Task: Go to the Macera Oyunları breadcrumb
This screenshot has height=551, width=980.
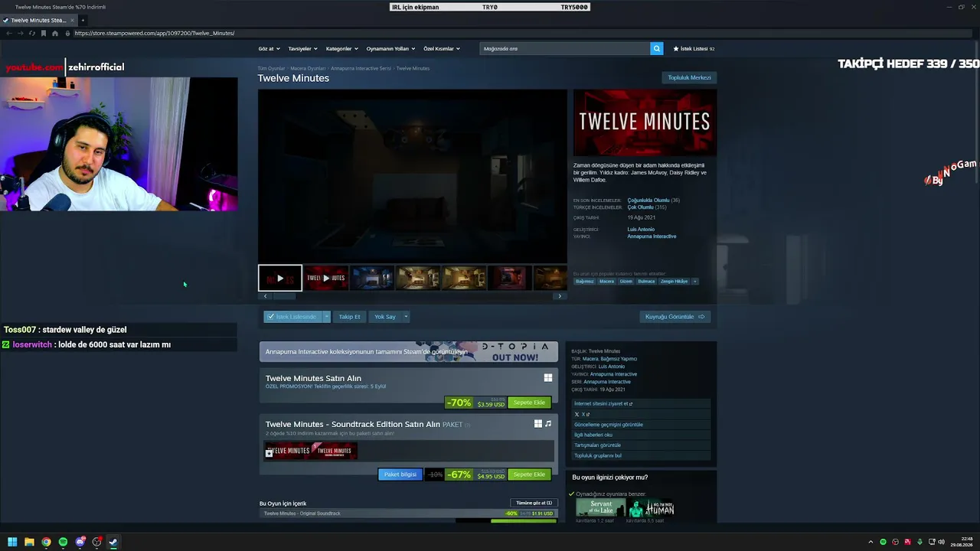Action: tap(308, 68)
